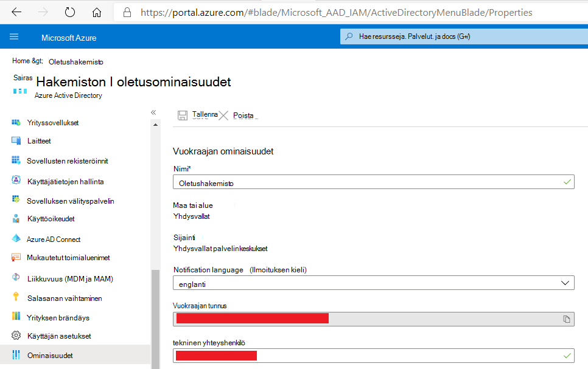
Task: Click the Tallenna button label
Action: (x=205, y=114)
